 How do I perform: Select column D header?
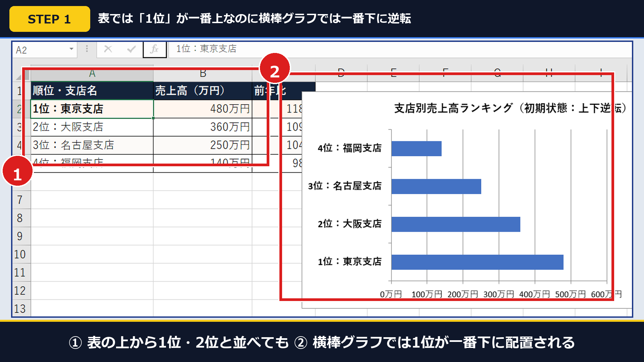pyautogui.click(x=341, y=73)
